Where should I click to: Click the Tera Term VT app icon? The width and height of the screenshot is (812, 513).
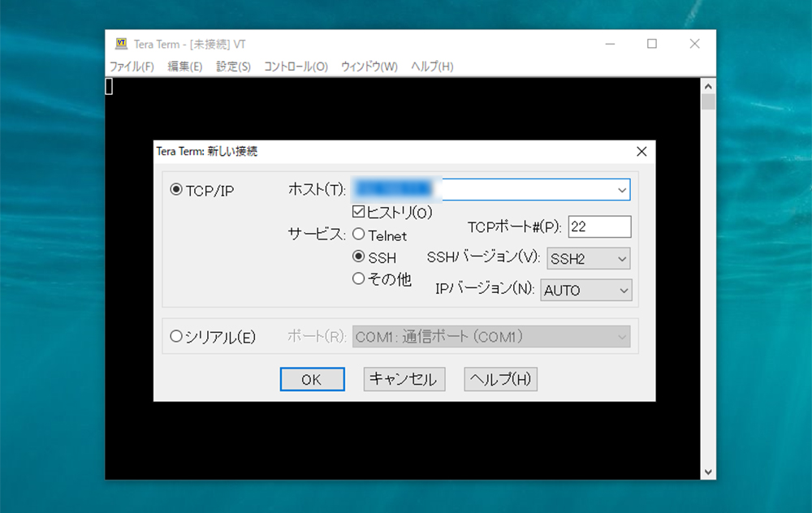point(121,44)
